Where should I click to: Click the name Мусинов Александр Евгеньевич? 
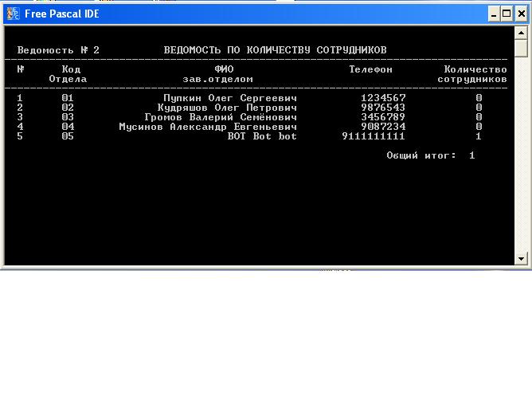click(x=207, y=127)
